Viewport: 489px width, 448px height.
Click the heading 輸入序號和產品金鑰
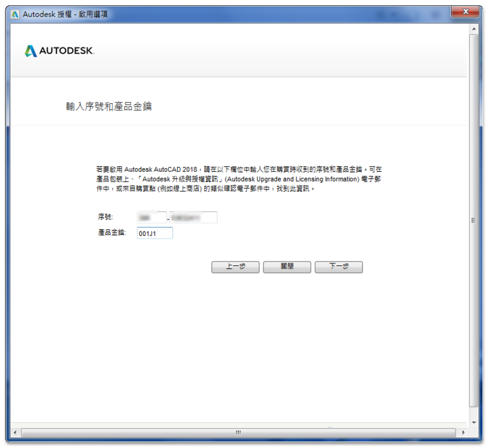109,106
